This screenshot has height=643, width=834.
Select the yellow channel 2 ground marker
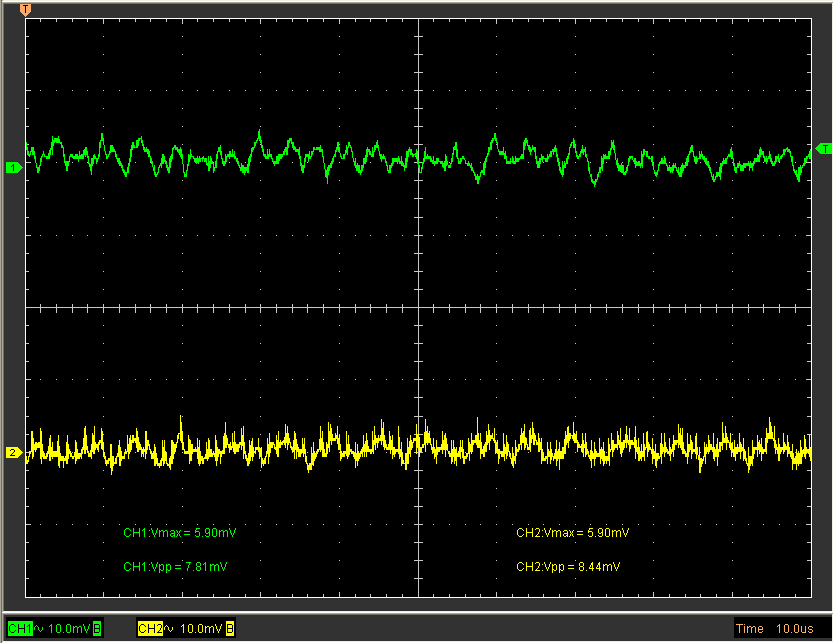13,453
